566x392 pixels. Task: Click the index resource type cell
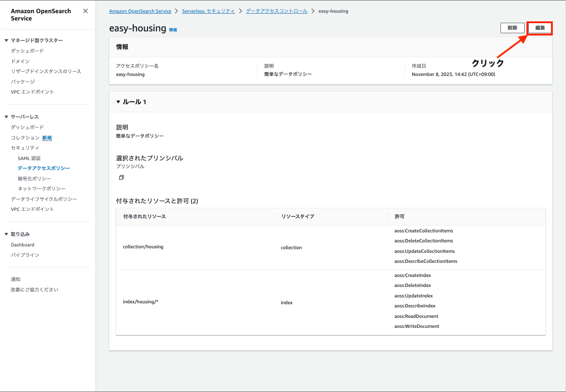(x=287, y=302)
